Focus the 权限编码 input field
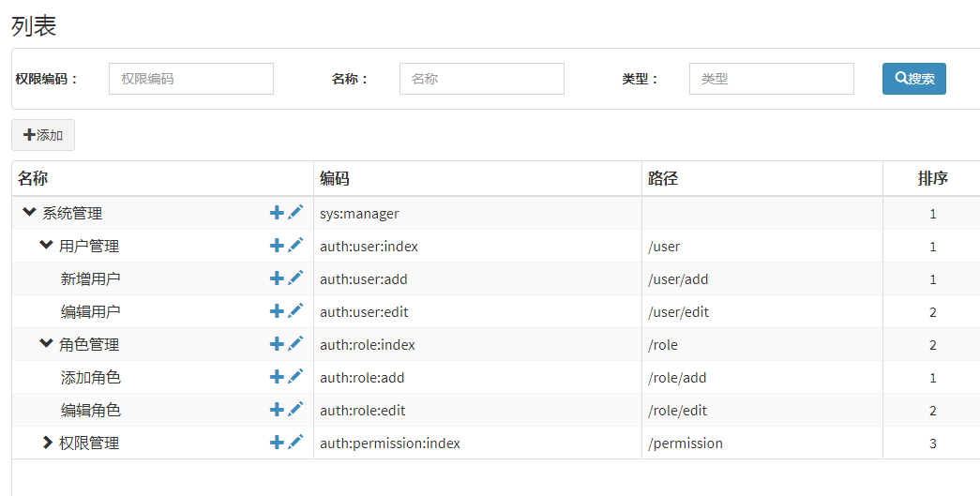 [191, 79]
